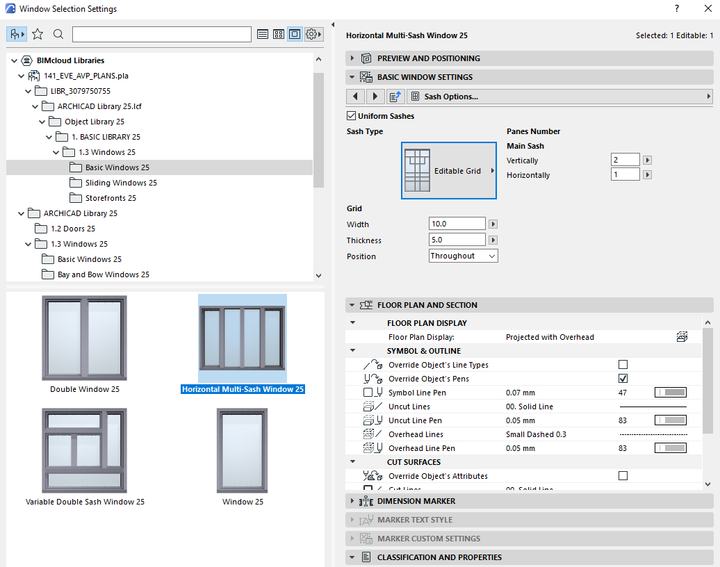Viewport: 720px width, 567px height.
Task: Collapse the Floor Plan Display group
Action: (x=353, y=323)
